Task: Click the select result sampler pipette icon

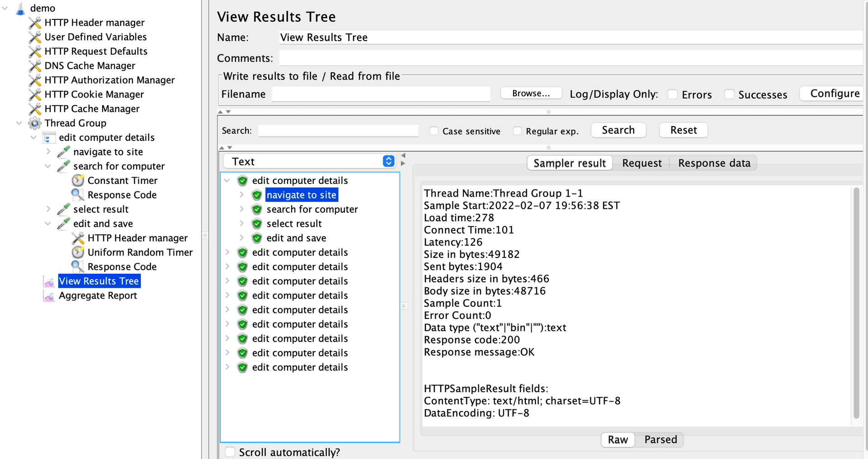Action: point(64,209)
